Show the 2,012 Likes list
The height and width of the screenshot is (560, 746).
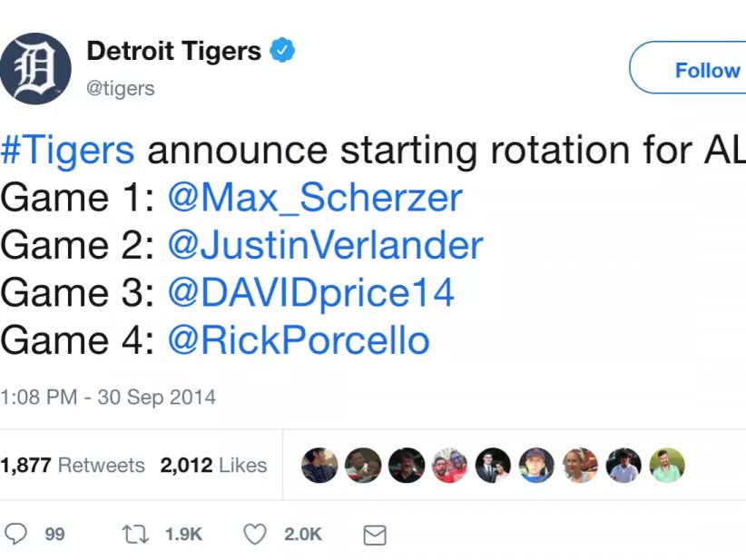pos(213,465)
